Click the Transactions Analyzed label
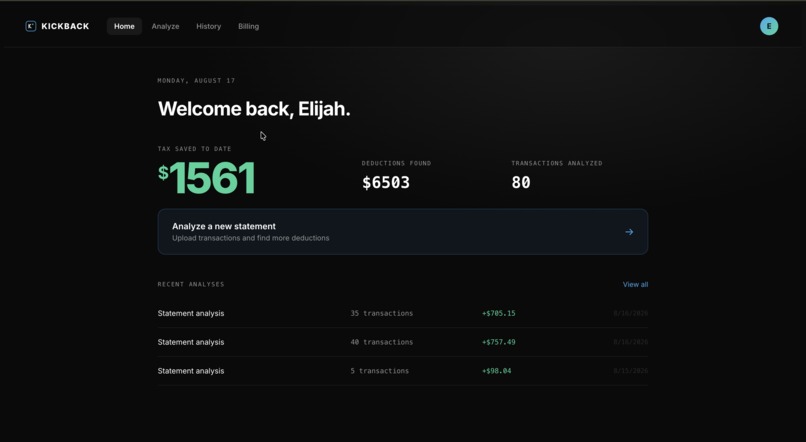Screen dimensions: 806x442 pos(557,163)
